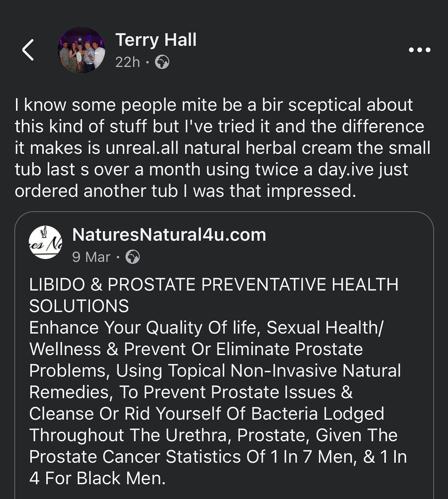The height and width of the screenshot is (499, 448).
Task: Open Terry Hall's profile picture
Action: tap(82, 50)
